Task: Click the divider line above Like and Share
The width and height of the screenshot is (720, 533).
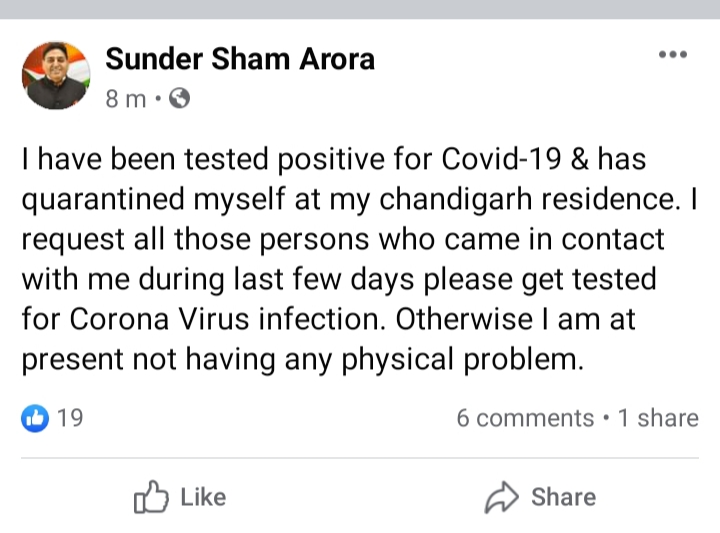Action: 360,459
